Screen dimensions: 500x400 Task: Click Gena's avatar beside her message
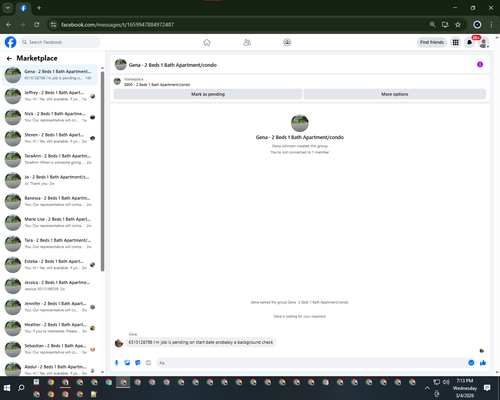119,343
